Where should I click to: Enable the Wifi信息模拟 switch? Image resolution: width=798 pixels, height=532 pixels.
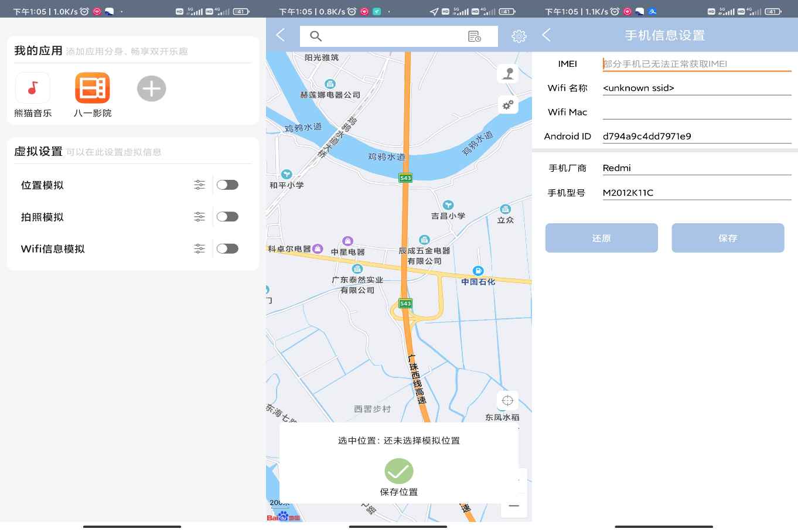coord(227,249)
